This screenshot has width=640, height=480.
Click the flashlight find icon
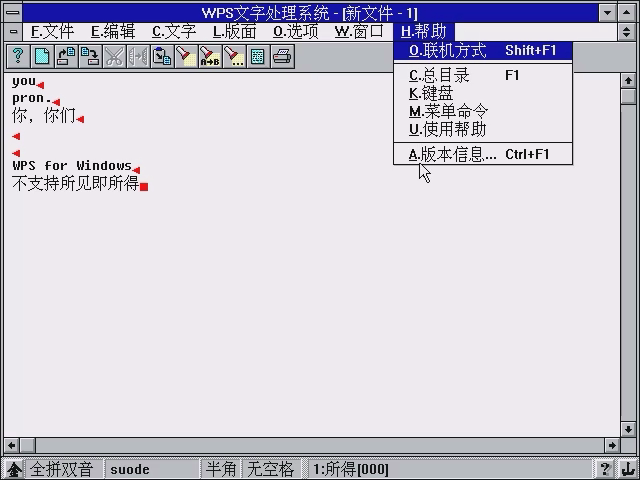[186, 56]
